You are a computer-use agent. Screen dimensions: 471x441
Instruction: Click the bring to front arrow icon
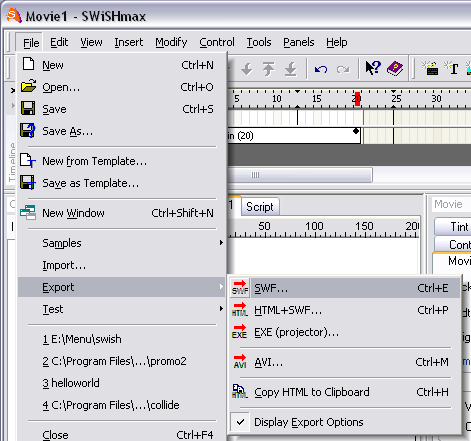coord(268,69)
